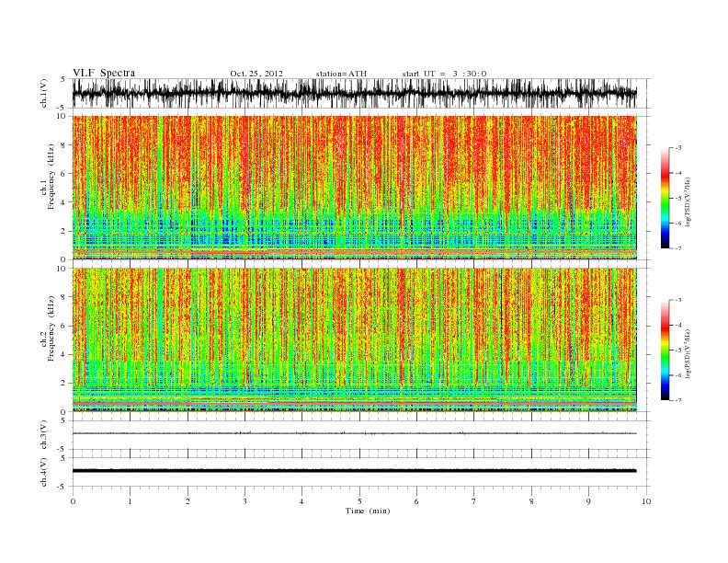Click the "-3" tick on ch.1 colorbar
This screenshot has width=728, height=563.
677,148
